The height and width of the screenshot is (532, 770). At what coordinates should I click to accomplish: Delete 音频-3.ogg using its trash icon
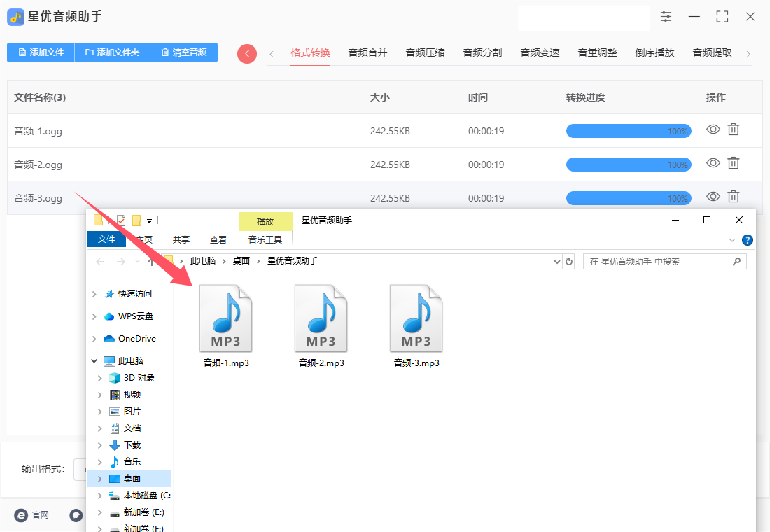(x=733, y=197)
